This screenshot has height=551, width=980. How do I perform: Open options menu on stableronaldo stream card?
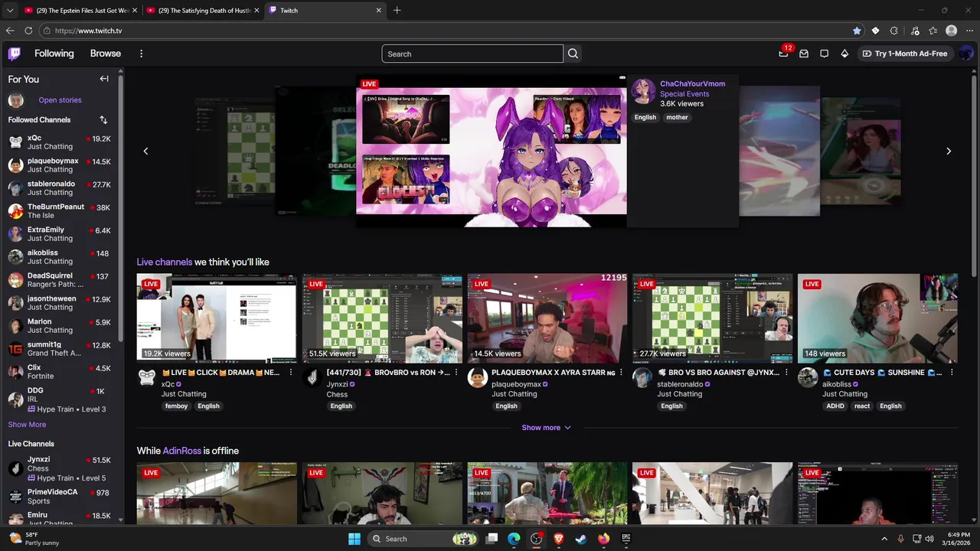point(786,373)
